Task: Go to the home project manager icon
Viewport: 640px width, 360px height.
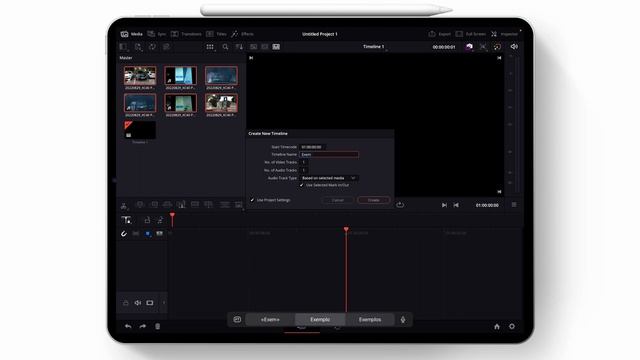Action: [x=497, y=327]
